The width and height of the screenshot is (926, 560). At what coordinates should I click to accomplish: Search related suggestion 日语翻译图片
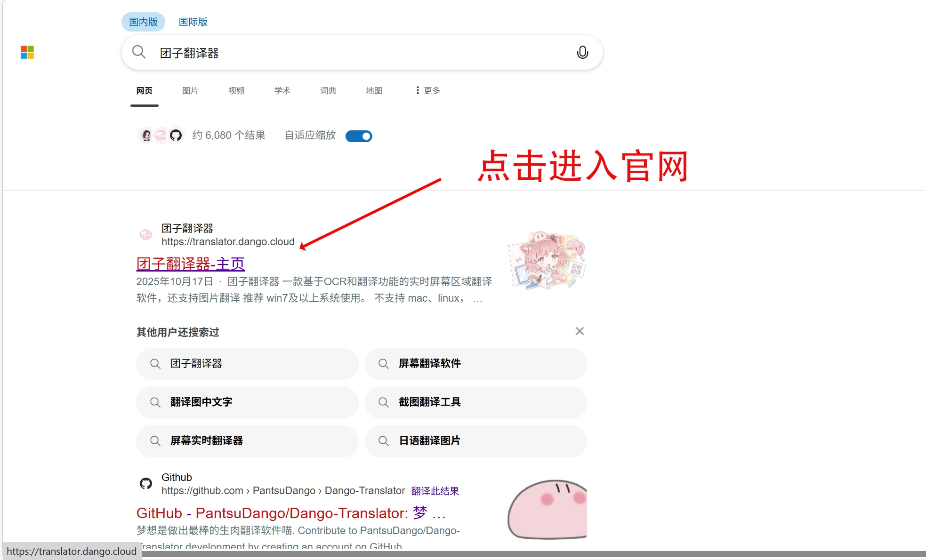pos(475,441)
